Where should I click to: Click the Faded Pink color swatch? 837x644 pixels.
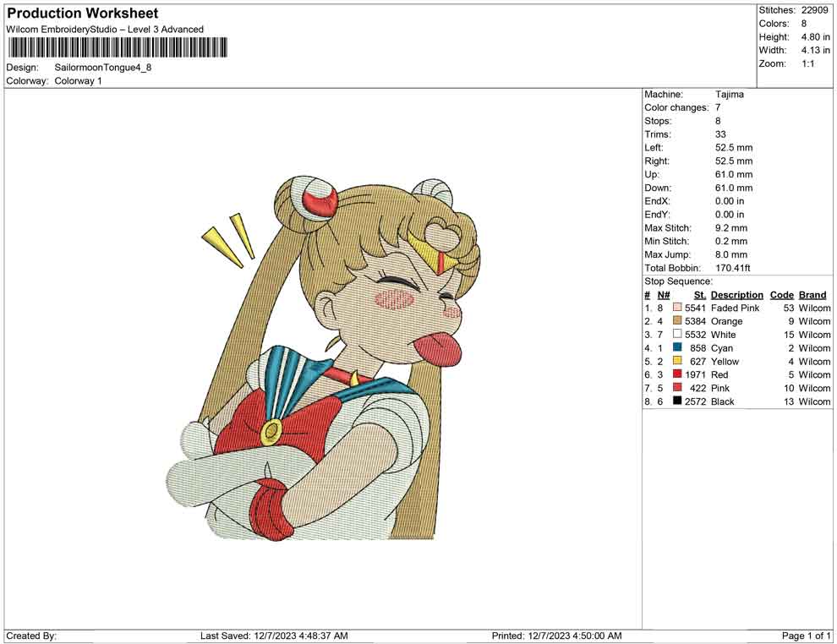[677, 308]
